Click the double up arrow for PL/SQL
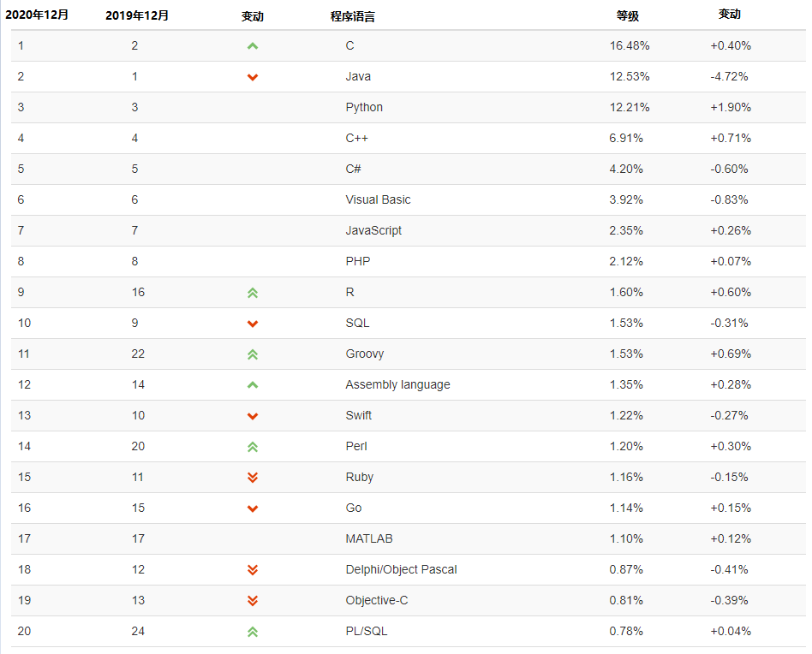Screen dimensions: 812x654 253,632
